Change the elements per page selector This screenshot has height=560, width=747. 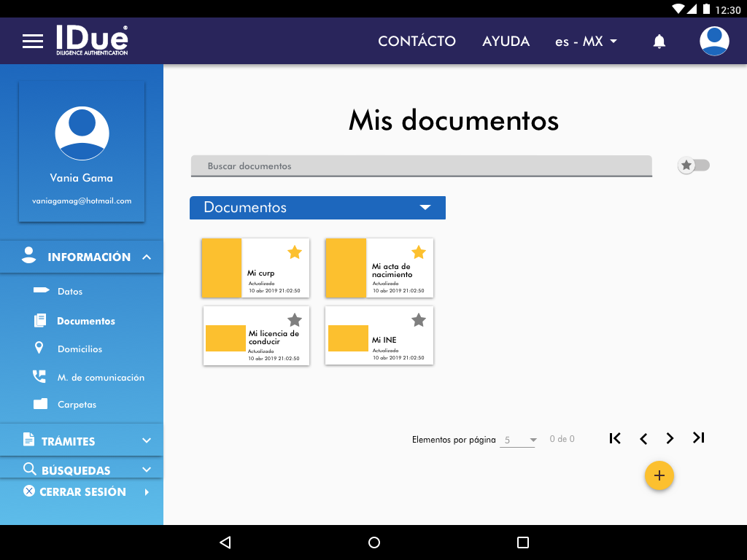point(518,440)
